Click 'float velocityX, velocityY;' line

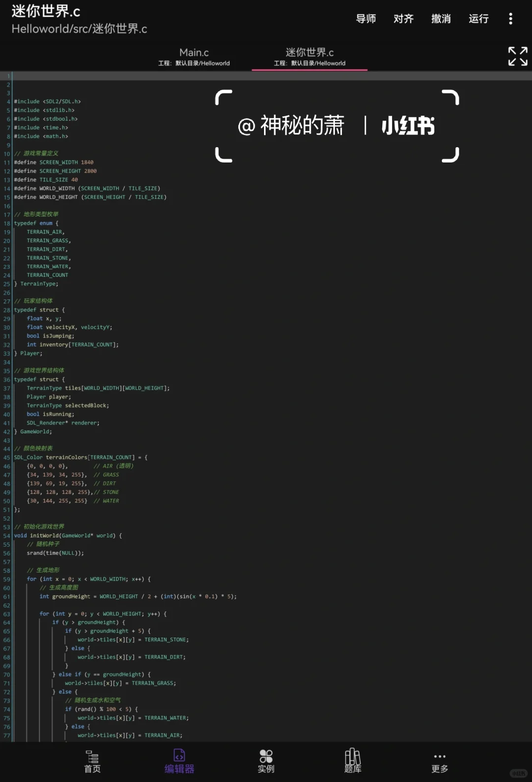[x=69, y=327]
